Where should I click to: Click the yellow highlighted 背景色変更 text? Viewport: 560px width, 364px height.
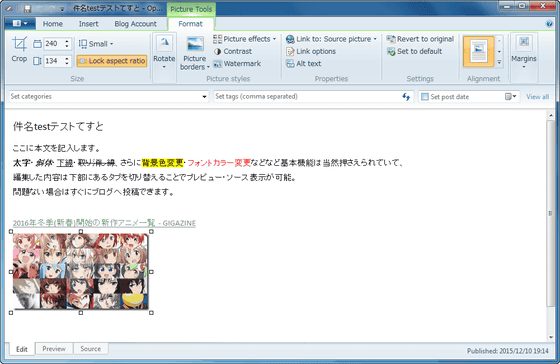[x=162, y=163]
